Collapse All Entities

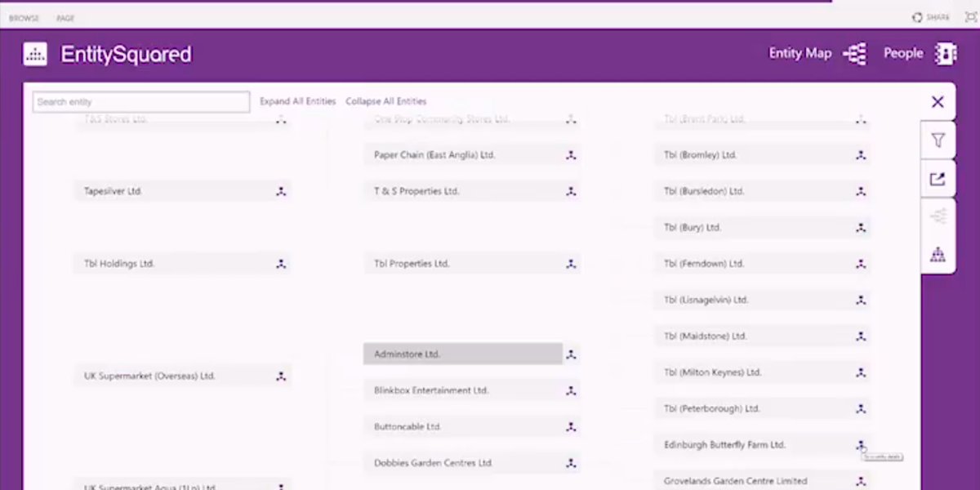(385, 102)
